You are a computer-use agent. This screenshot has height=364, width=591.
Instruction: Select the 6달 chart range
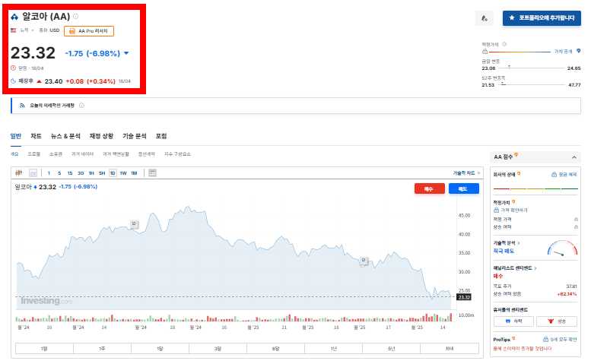[275, 349]
